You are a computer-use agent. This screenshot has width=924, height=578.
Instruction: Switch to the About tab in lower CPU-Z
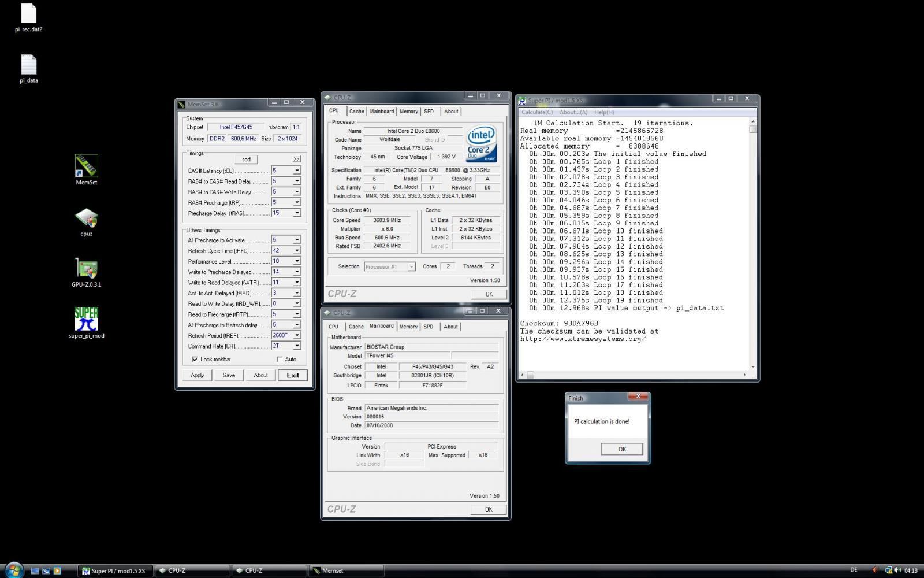click(450, 327)
